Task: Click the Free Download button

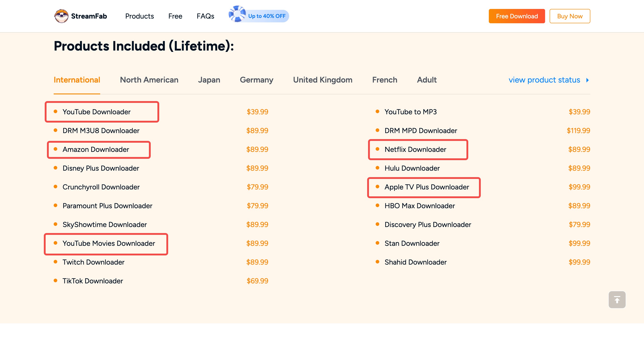Action: point(517,16)
